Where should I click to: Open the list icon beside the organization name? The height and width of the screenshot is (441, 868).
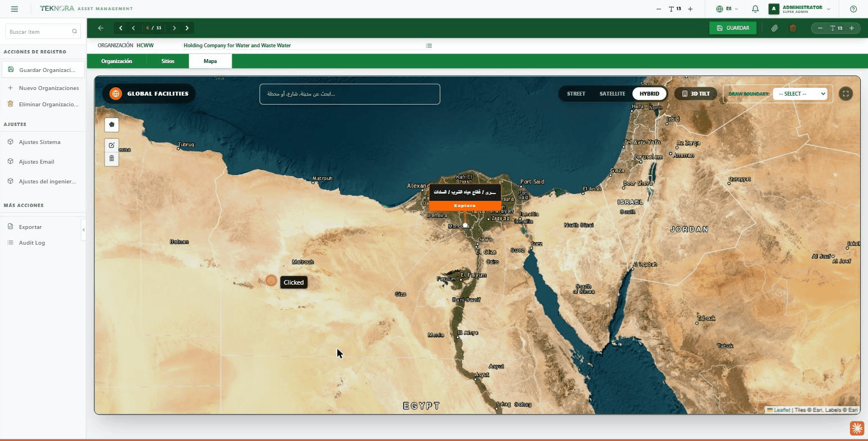click(x=429, y=46)
